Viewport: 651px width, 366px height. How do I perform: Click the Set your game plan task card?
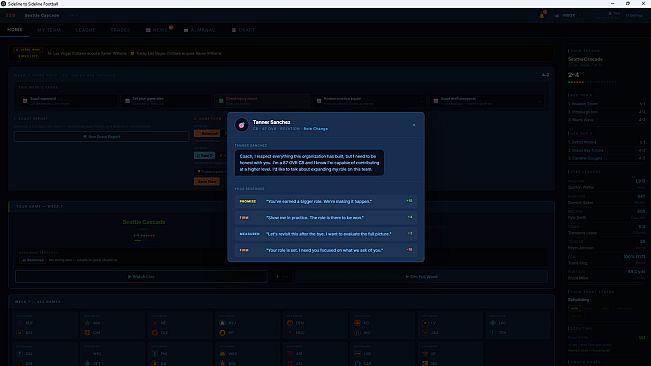[165, 101]
